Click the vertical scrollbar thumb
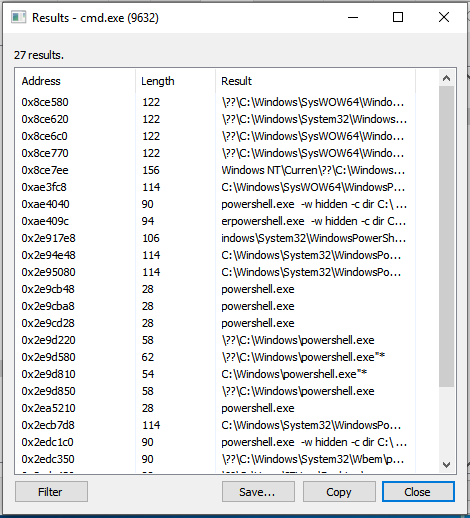This screenshot has height=518, width=470. coord(446,237)
